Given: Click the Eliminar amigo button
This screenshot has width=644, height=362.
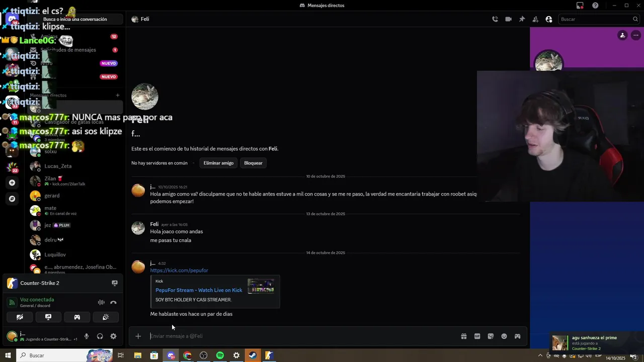Looking at the screenshot, I should (218, 163).
